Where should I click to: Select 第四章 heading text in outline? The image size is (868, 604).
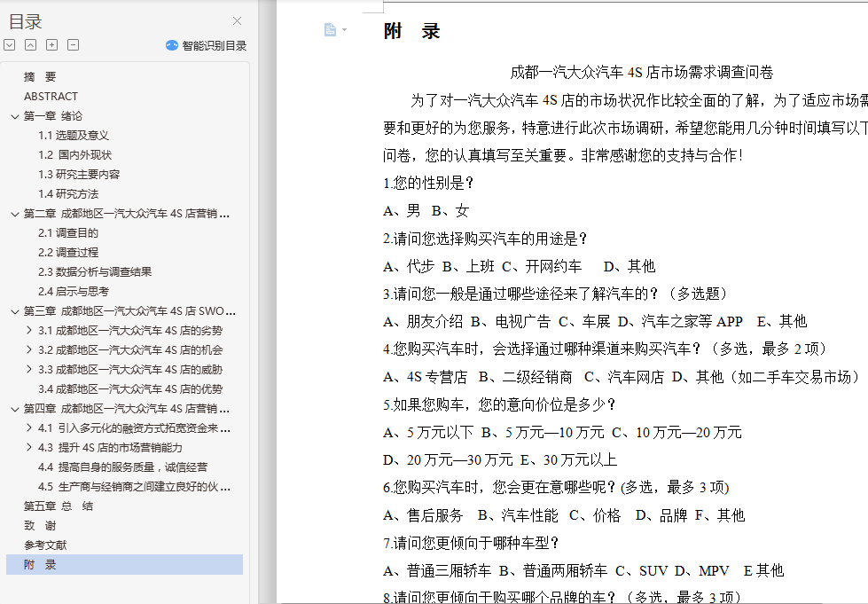126,409
